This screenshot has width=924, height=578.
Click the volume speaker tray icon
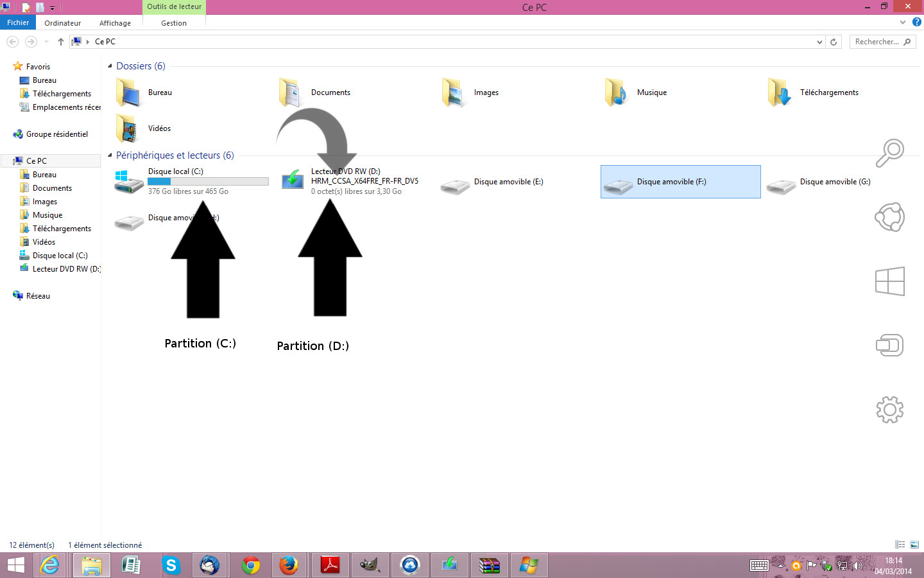coord(858,565)
